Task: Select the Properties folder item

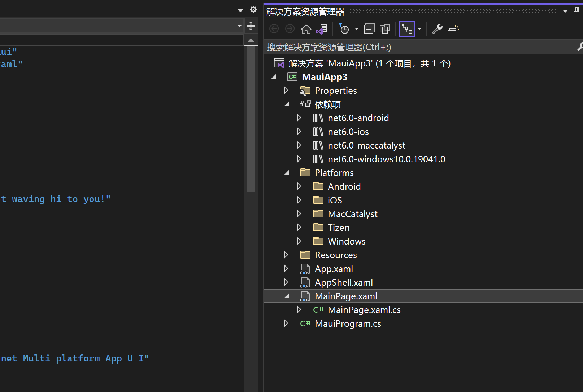Action: [x=336, y=91]
